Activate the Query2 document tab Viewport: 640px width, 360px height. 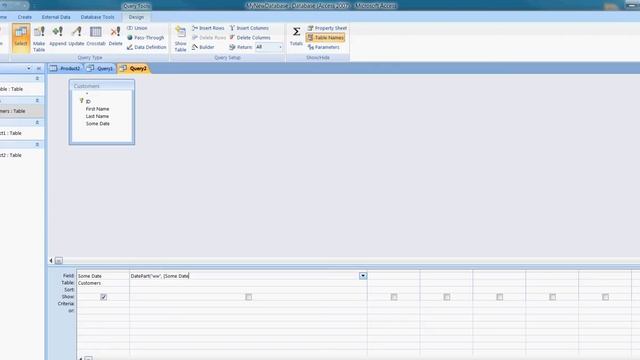(134, 69)
